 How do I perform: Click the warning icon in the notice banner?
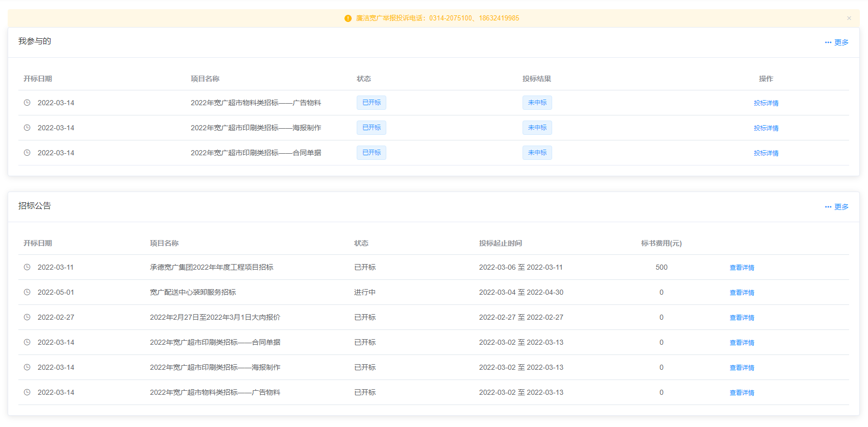click(348, 18)
